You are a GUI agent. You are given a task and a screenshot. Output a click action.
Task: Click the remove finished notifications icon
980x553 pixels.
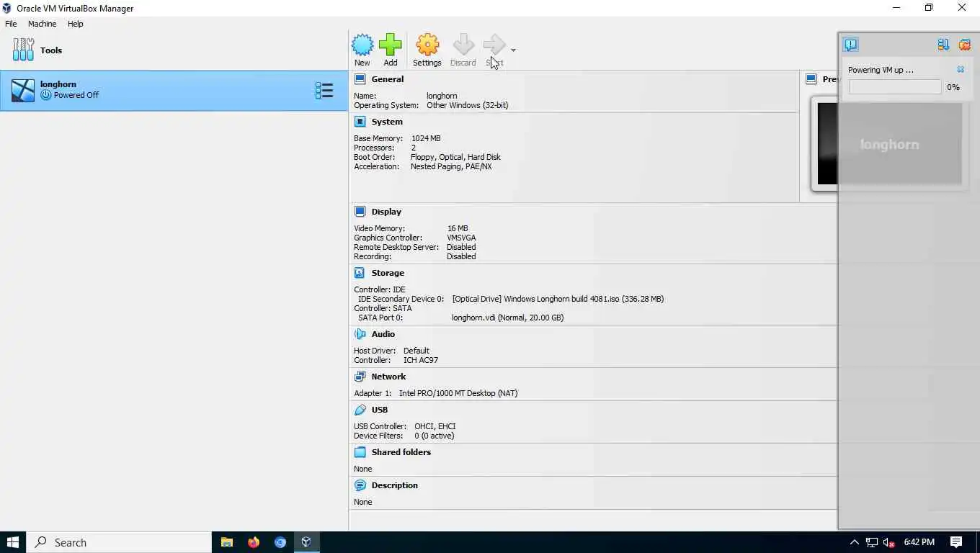tap(965, 45)
